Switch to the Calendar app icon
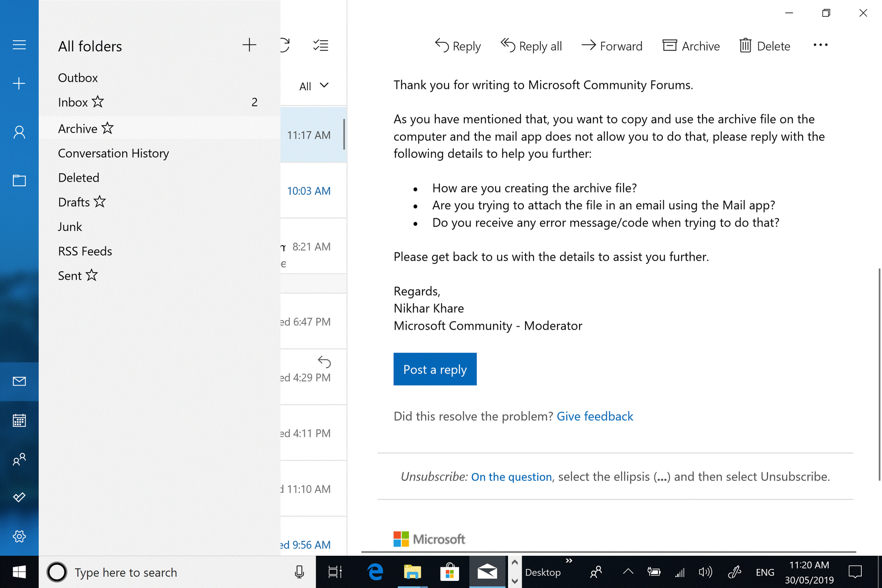 click(x=19, y=420)
